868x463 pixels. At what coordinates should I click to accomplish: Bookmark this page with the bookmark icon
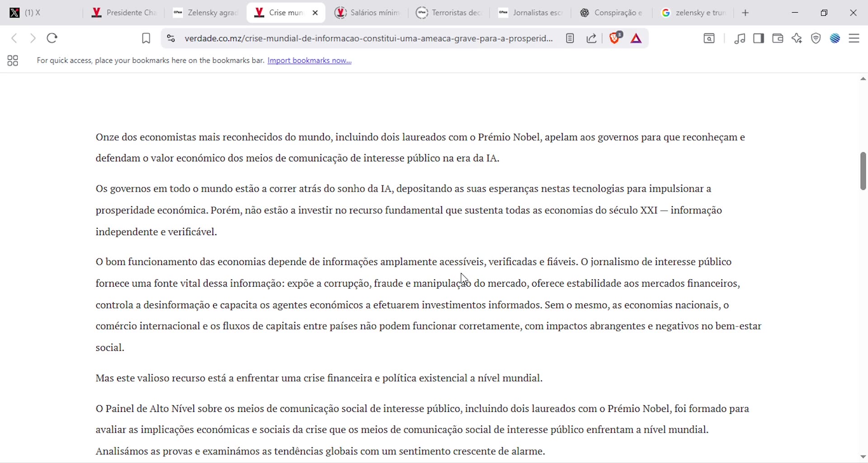[x=146, y=39]
